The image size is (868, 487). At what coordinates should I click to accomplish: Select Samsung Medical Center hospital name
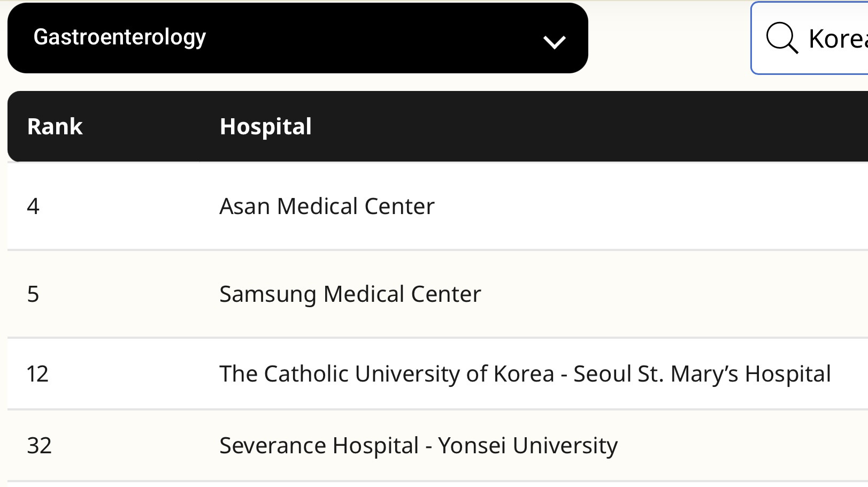point(350,294)
